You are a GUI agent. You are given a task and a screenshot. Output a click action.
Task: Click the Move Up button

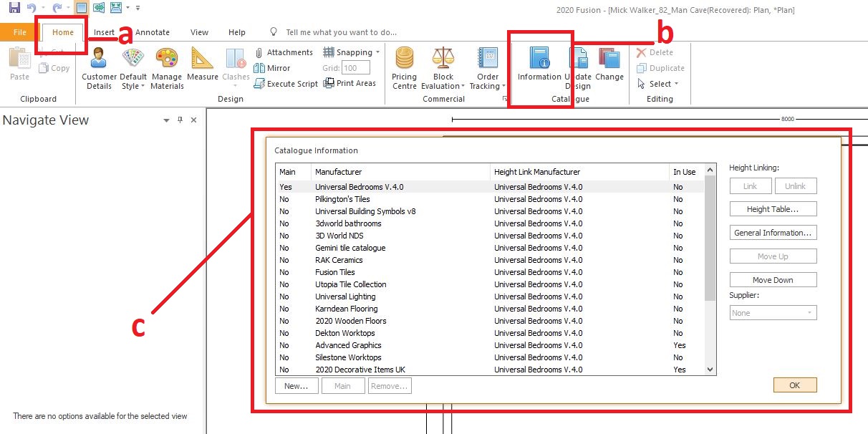click(x=773, y=256)
